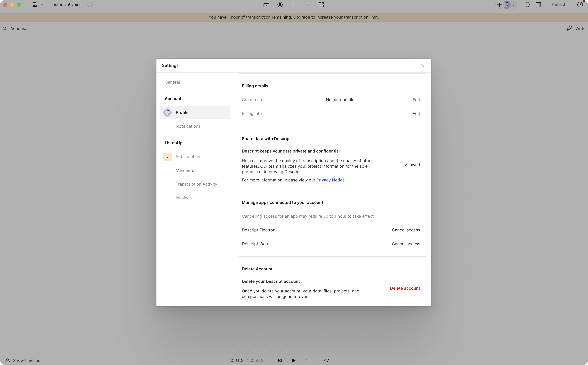
Task: Click the total duration 0:58.3 display
Action: point(257,360)
